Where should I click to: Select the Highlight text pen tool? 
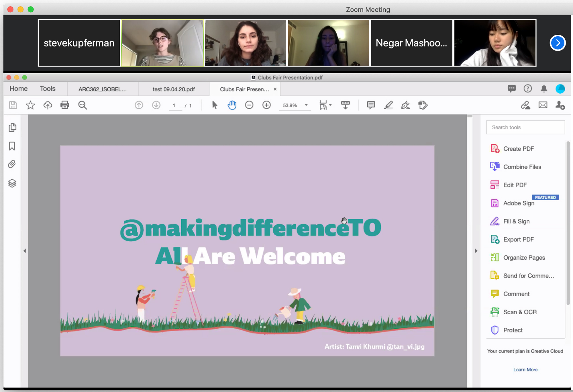click(x=388, y=105)
